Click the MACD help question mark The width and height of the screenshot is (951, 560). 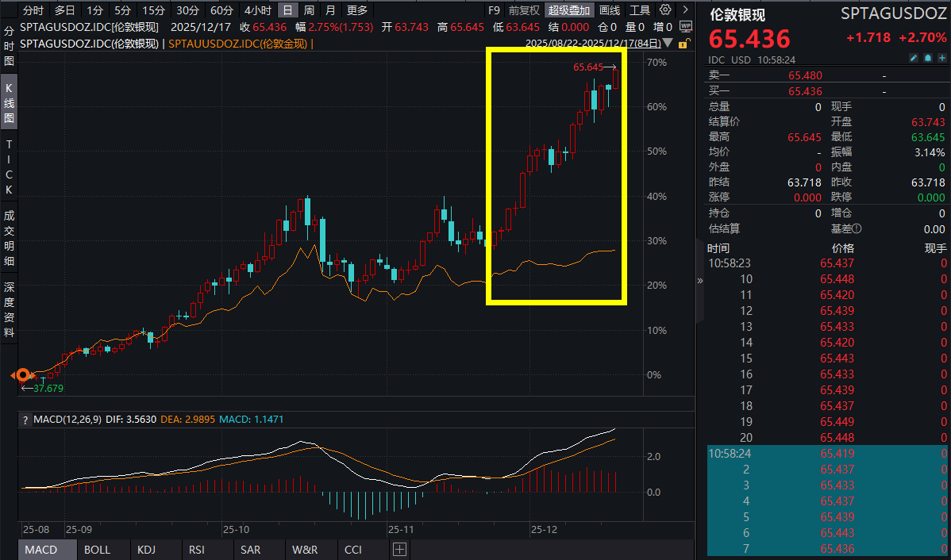[x=25, y=420]
